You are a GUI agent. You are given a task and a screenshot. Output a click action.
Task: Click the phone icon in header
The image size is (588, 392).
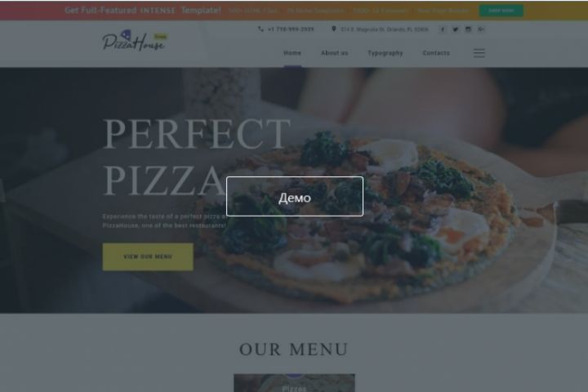261,29
